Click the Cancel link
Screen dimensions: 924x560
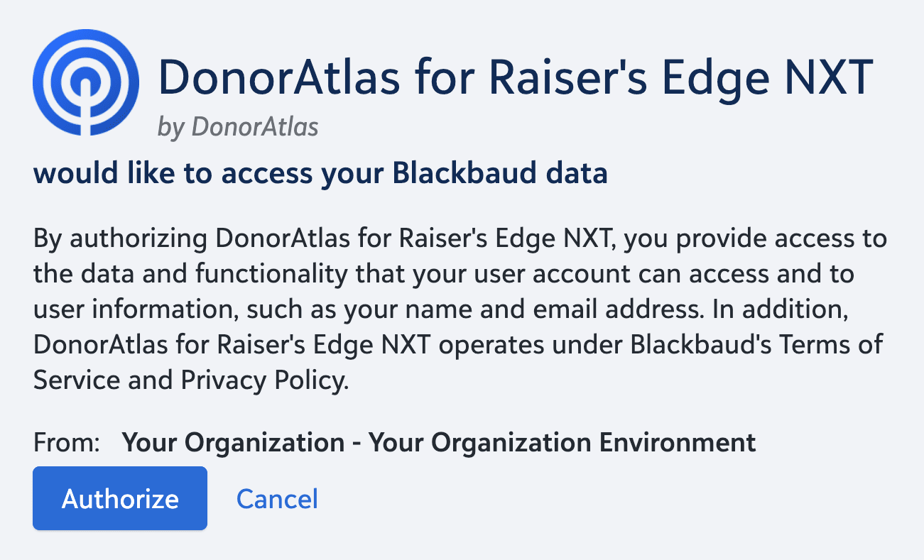[277, 498]
